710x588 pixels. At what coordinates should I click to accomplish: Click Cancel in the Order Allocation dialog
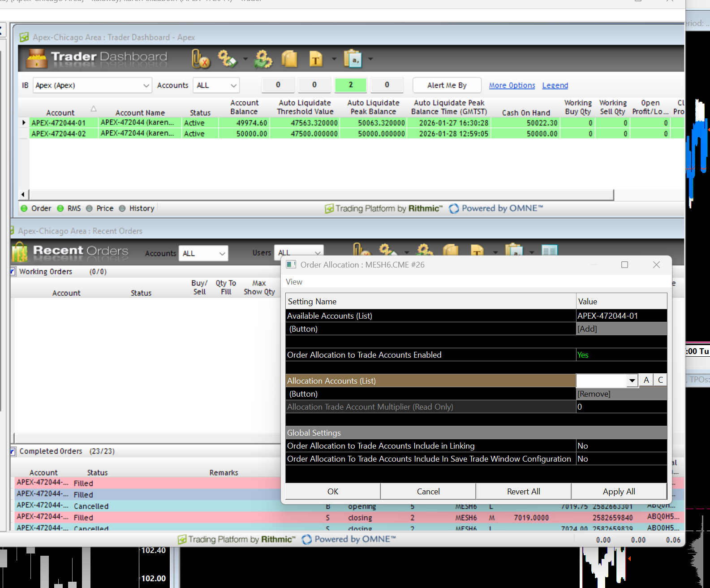[x=428, y=491]
